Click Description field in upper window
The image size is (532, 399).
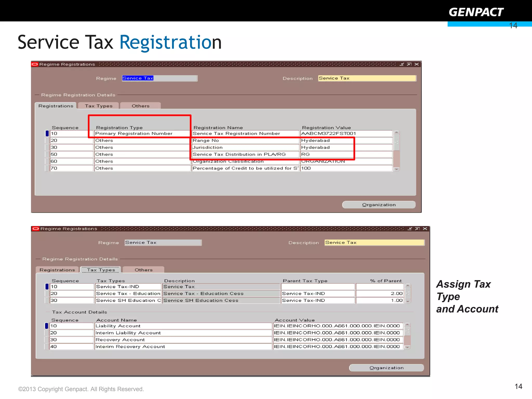tap(367, 78)
